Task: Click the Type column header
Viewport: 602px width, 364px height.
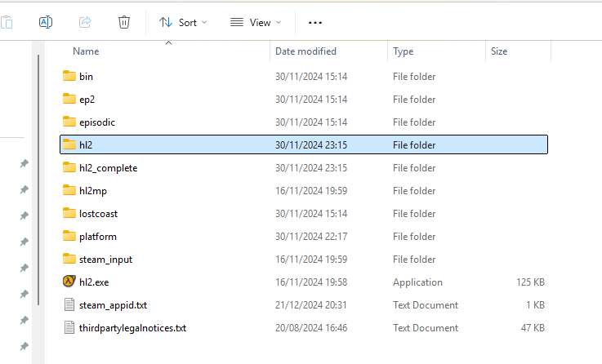Action: (404, 51)
